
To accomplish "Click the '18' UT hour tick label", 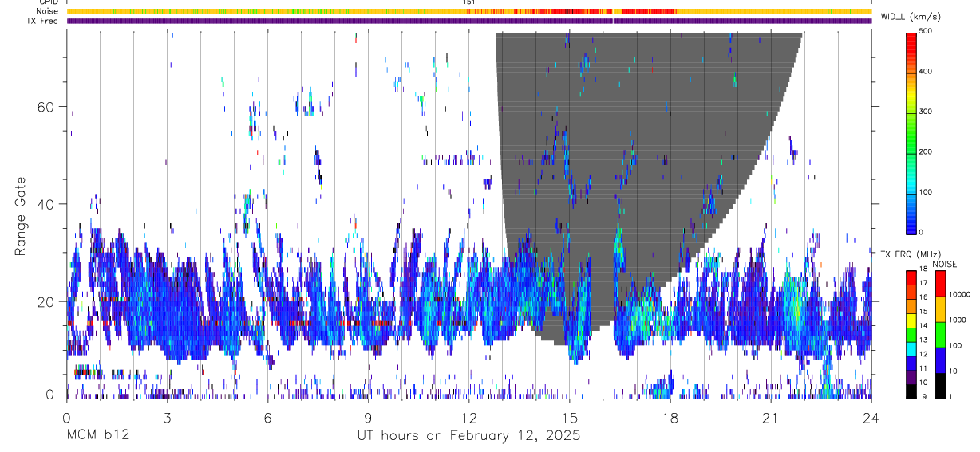I will point(670,418).
